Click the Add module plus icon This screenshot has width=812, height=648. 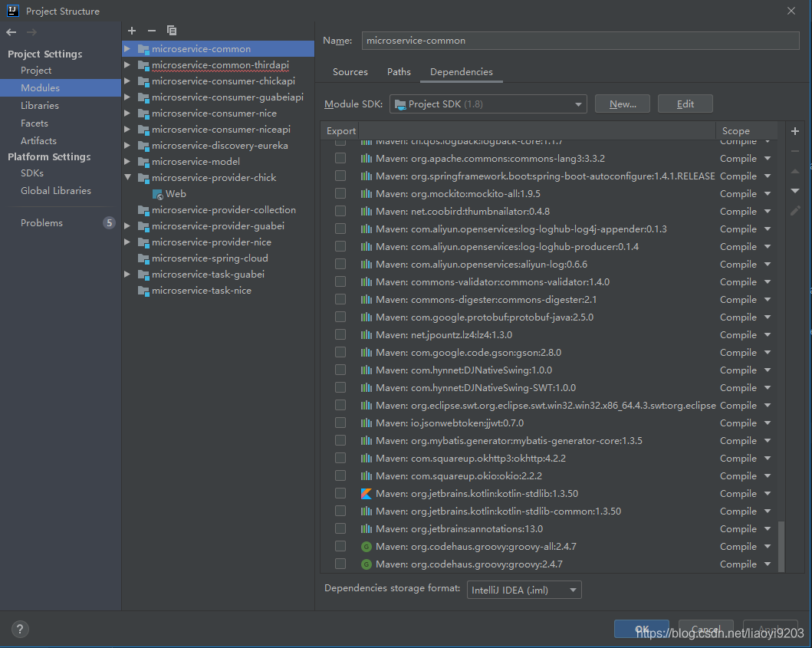coord(132,31)
